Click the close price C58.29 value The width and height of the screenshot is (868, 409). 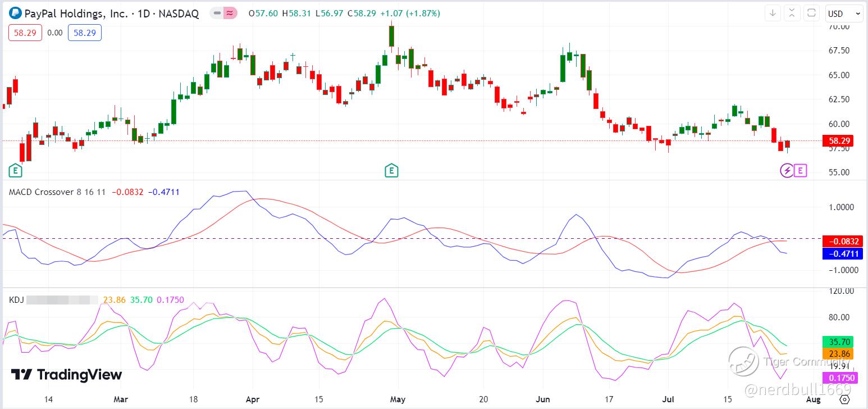coord(362,13)
